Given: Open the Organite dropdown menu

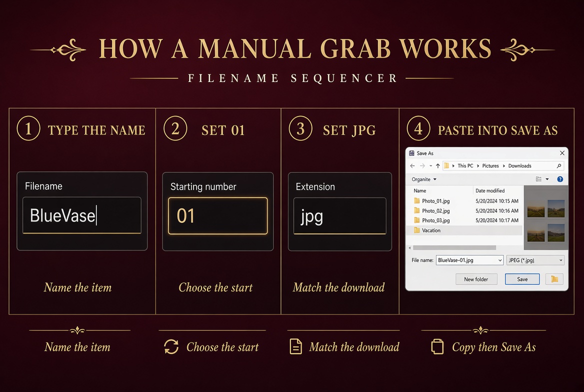Looking at the screenshot, I should coord(424,179).
